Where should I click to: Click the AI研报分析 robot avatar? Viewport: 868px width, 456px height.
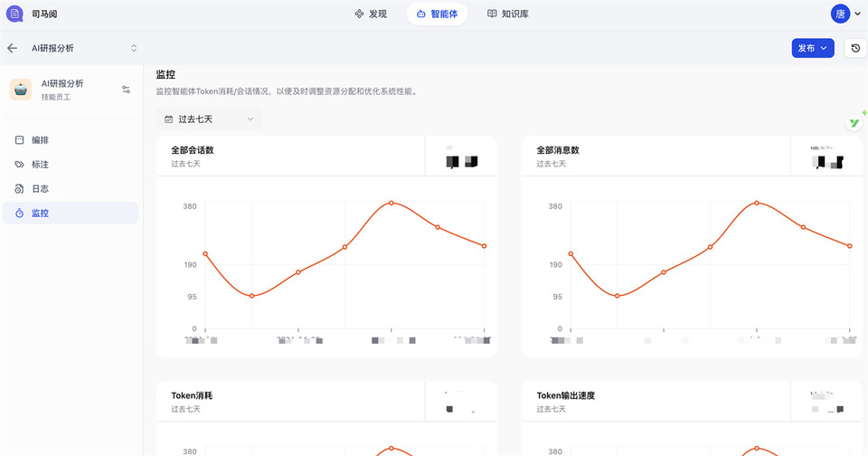coord(21,90)
